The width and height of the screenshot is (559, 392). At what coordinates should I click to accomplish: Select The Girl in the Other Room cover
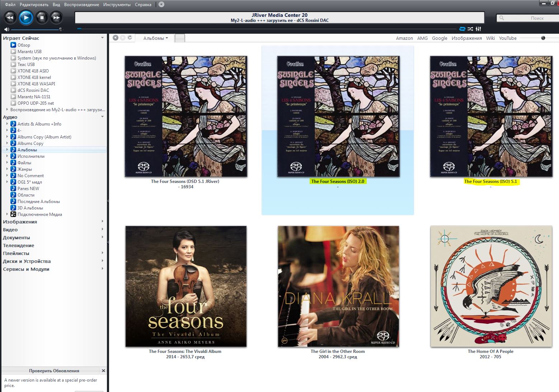[x=338, y=286]
